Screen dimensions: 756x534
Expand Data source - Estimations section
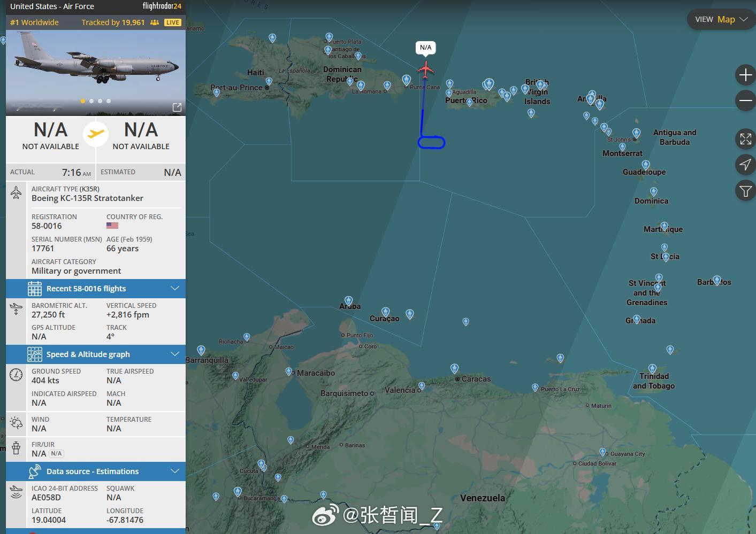[96, 471]
